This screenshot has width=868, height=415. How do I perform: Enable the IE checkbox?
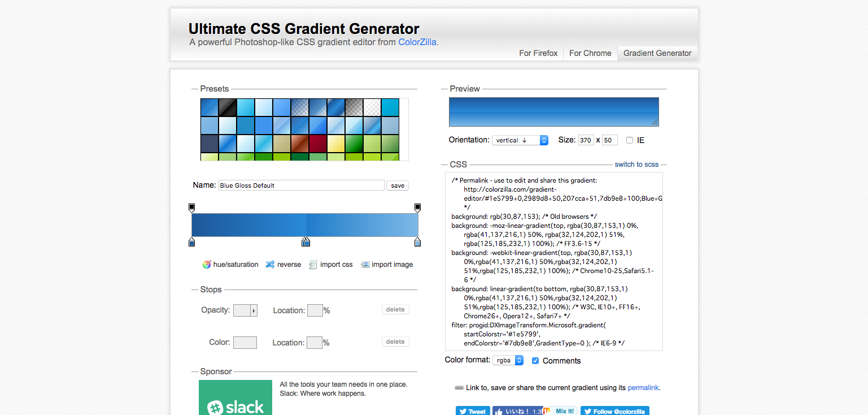click(630, 140)
